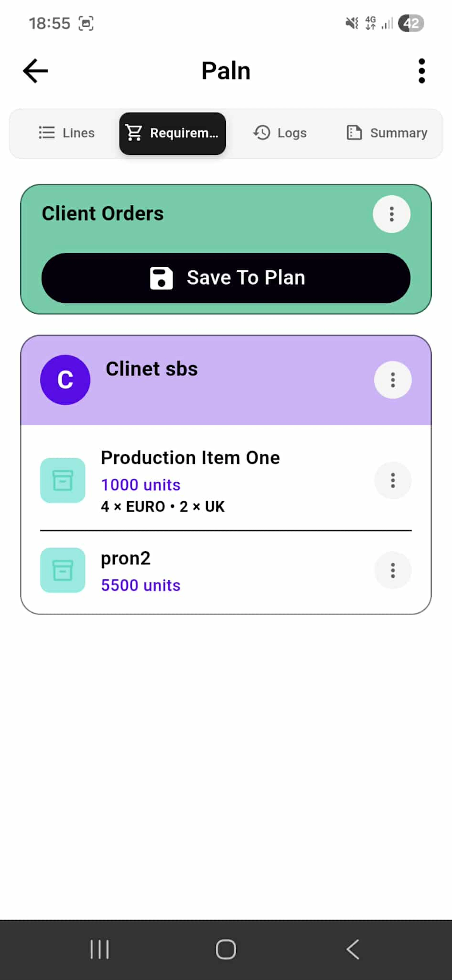Tap Production Item One box icon
The height and width of the screenshot is (980, 452).
(x=63, y=480)
